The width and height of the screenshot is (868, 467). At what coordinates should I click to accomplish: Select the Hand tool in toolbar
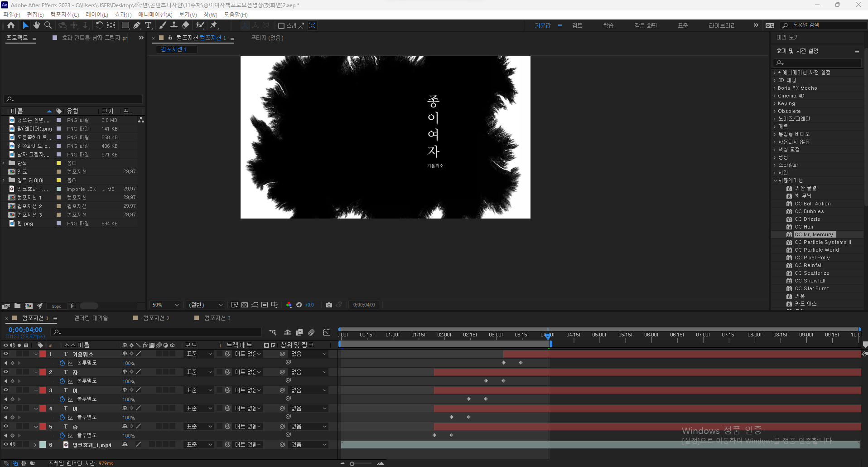pyautogui.click(x=37, y=25)
